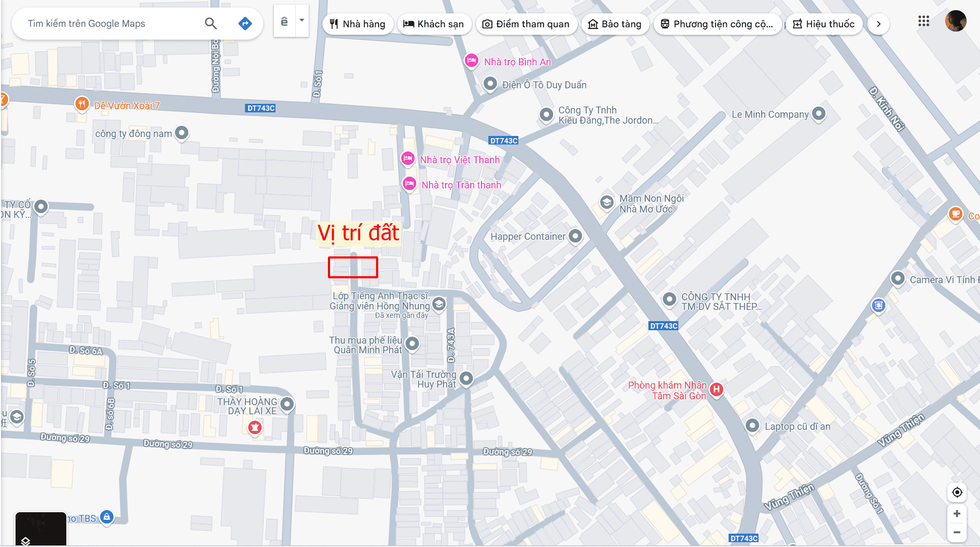This screenshot has height=547, width=980.
Task: Select the Điểm tham quan chip
Action: (526, 24)
